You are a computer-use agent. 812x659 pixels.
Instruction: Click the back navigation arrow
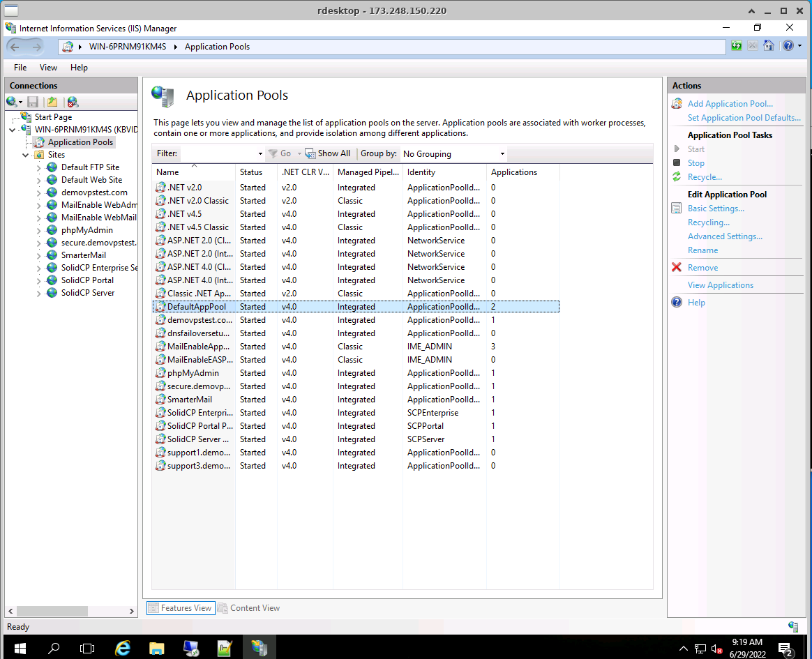(15, 47)
